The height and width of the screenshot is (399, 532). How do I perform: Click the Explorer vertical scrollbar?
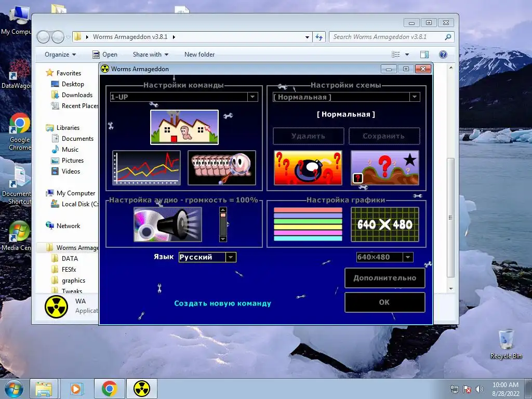(x=450, y=217)
